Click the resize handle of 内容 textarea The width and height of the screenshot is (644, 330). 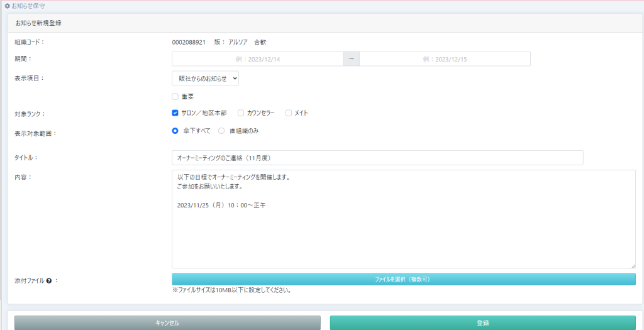tap(633, 265)
